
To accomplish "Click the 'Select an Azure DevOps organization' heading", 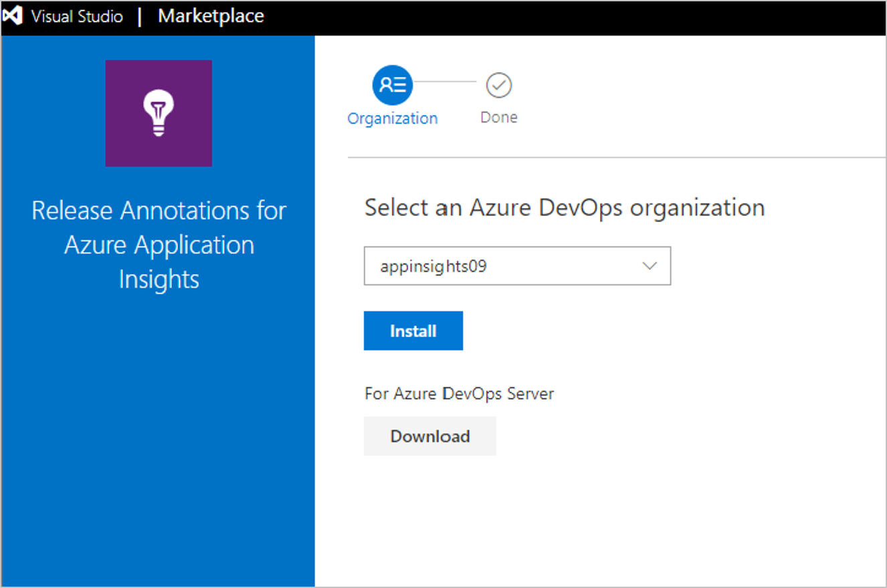I will coord(565,207).
